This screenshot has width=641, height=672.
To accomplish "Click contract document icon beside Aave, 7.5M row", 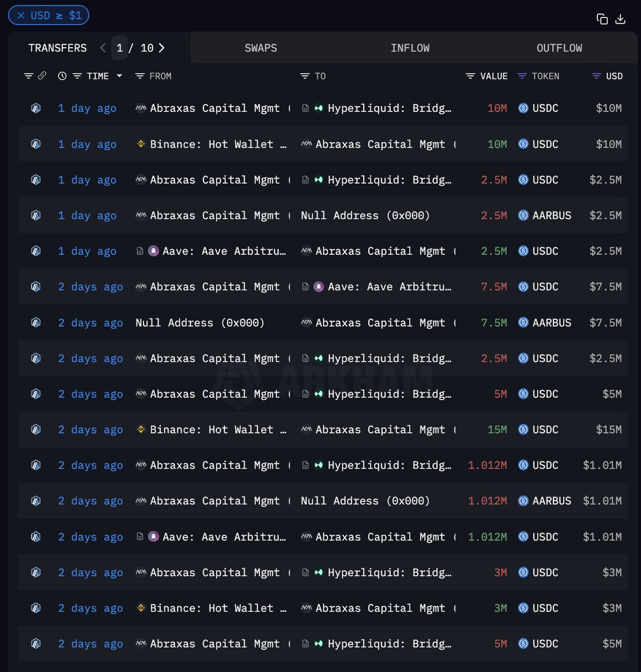I will (x=305, y=287).
